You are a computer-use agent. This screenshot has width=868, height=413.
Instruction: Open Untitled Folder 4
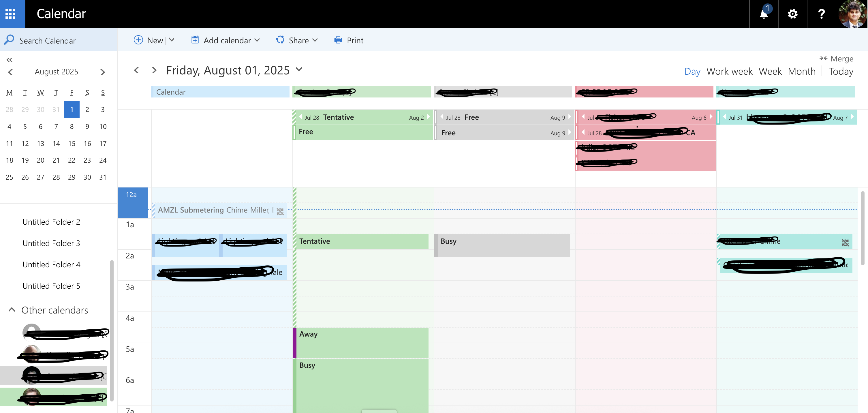51,264
